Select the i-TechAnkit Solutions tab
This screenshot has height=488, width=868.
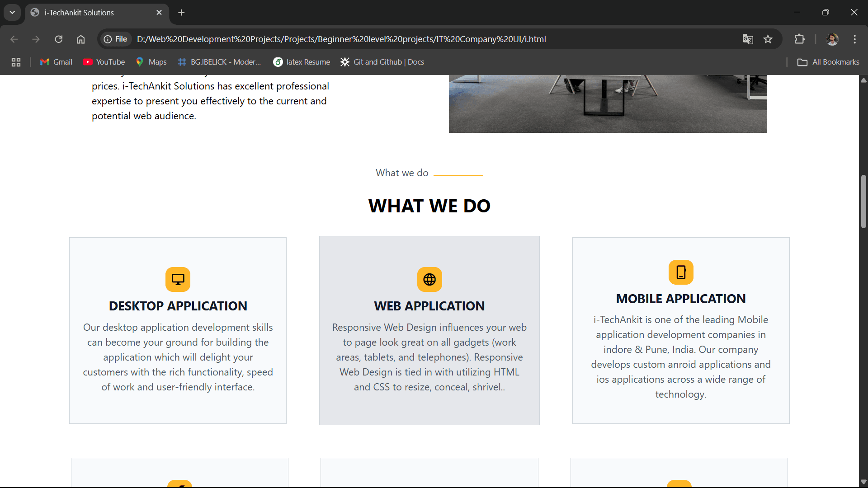click(x=96, y=13)
